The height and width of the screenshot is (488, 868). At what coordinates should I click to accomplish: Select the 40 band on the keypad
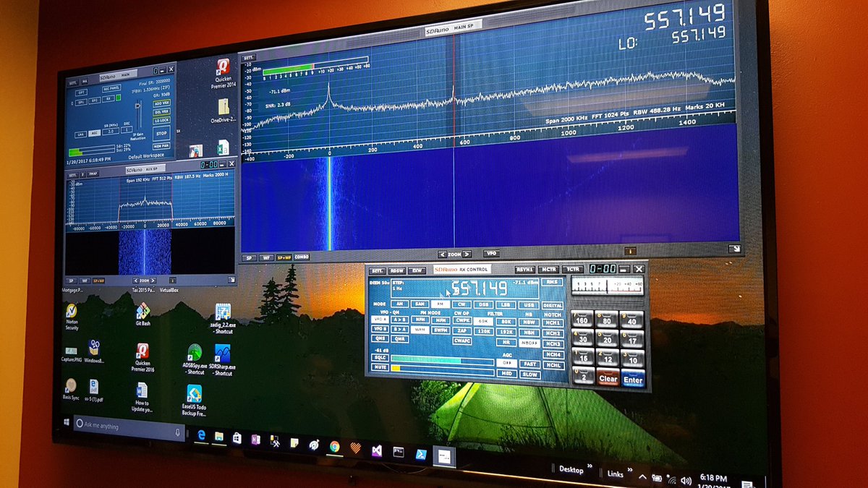tap(632, 320)
